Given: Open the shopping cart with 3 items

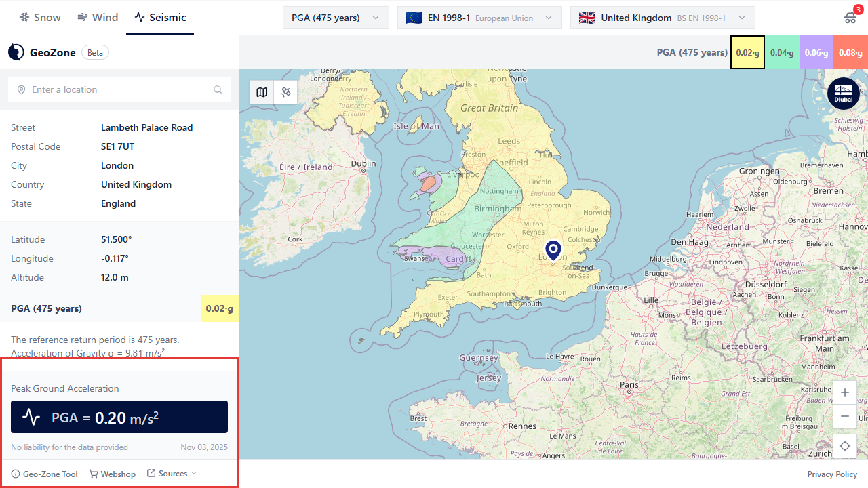Looking at the screenshot, I should [x=850, y=18].
